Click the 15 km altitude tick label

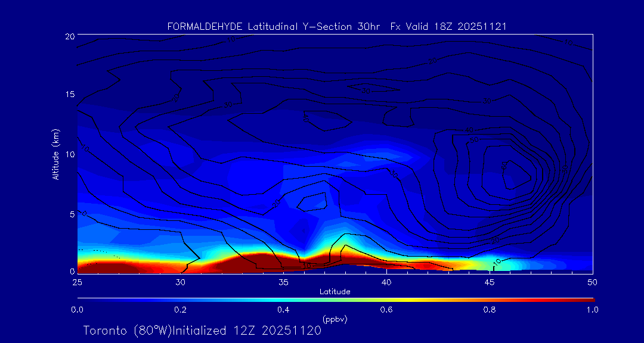(x=69, y=95)
